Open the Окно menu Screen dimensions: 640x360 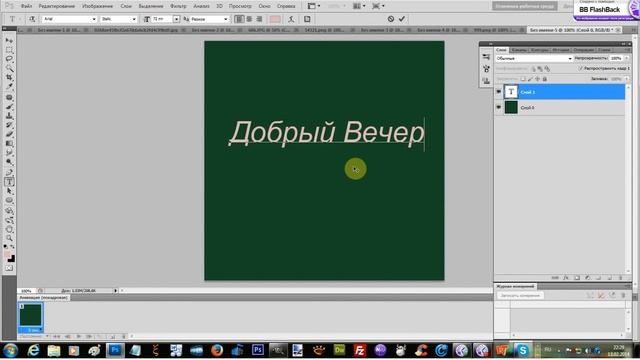tap(264, 6)
